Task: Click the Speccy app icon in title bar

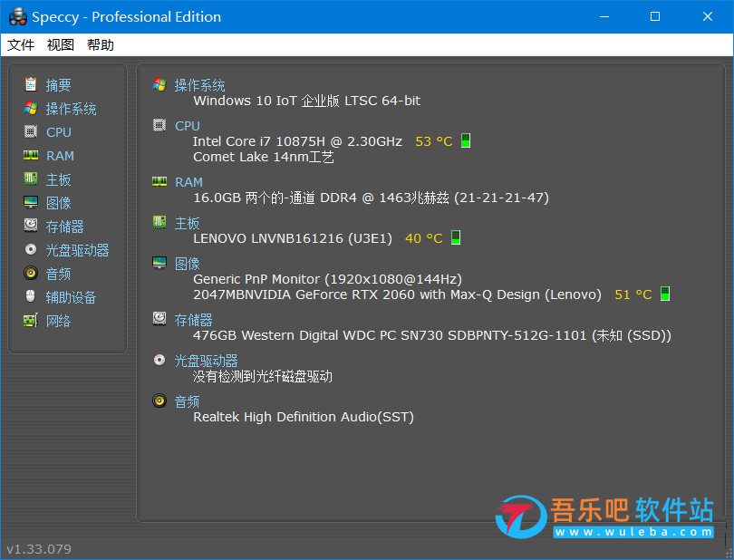Action: click(x=18, y=17)
